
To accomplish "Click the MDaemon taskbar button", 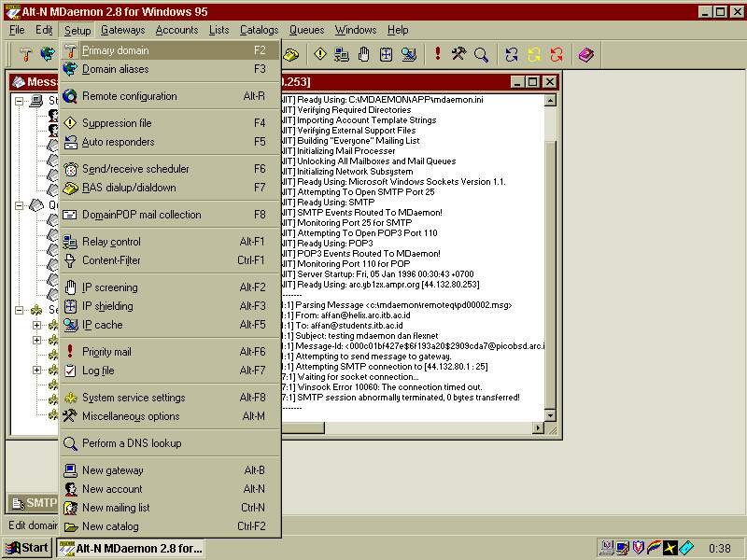I will (130, 548).
